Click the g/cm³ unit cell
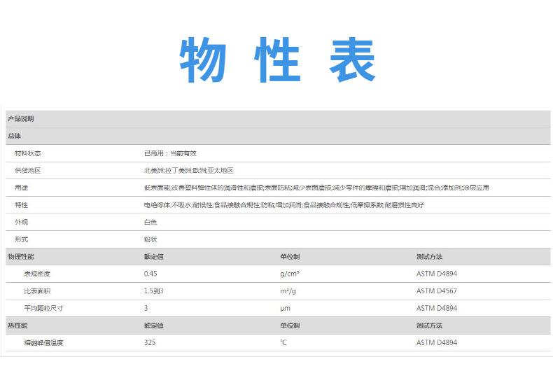The width and height of the screenshot is (553, 392). (290, 274)
